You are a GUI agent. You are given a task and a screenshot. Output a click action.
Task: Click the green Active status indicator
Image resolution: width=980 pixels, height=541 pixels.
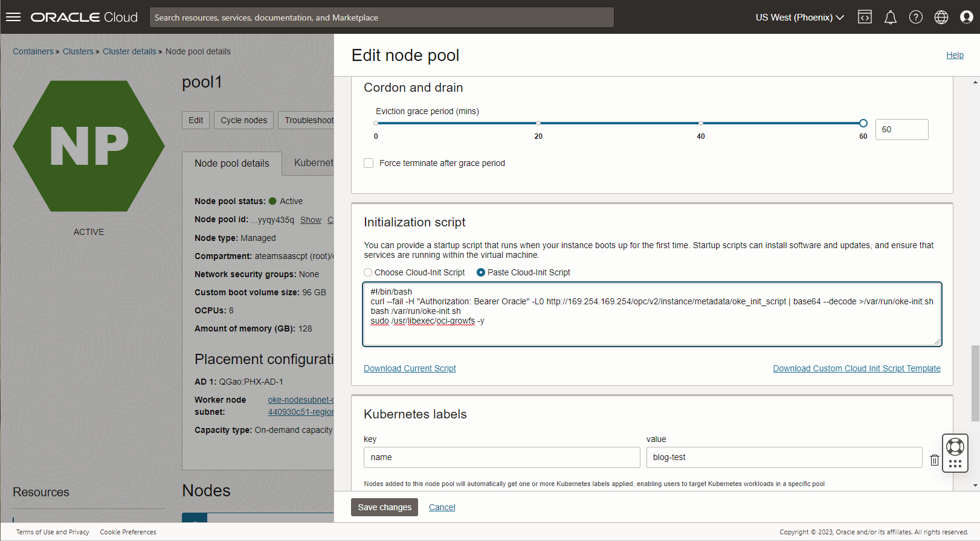point(272,201)
